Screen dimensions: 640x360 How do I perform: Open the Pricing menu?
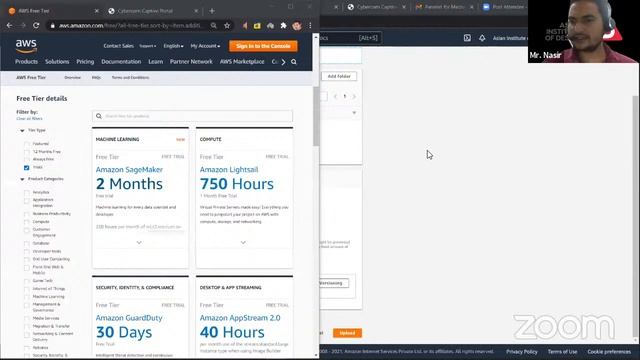click(85, 62)
